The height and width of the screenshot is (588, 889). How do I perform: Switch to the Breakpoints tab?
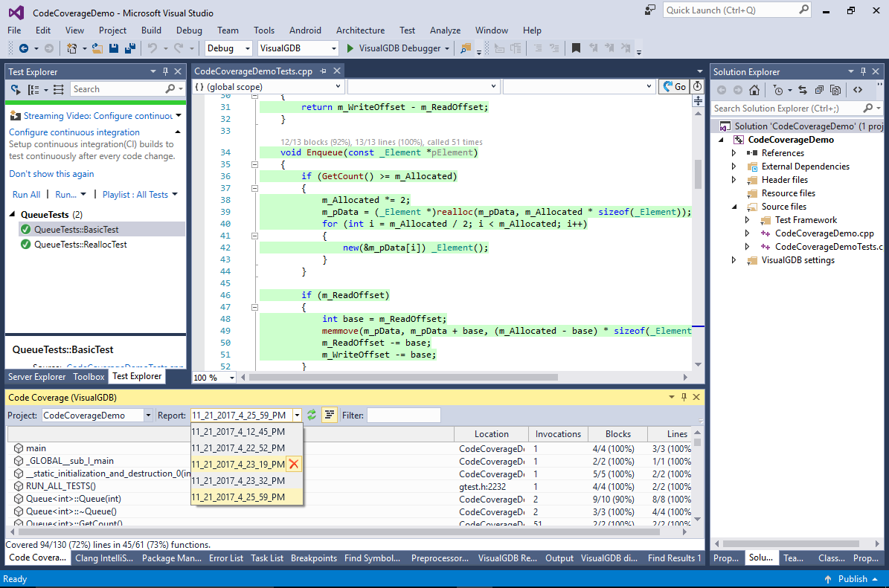(x=313, y=558)
